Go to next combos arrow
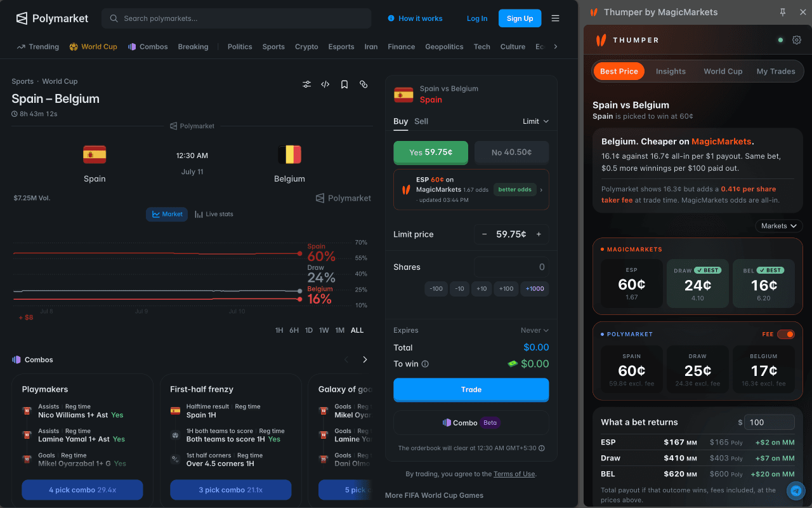 365,359
